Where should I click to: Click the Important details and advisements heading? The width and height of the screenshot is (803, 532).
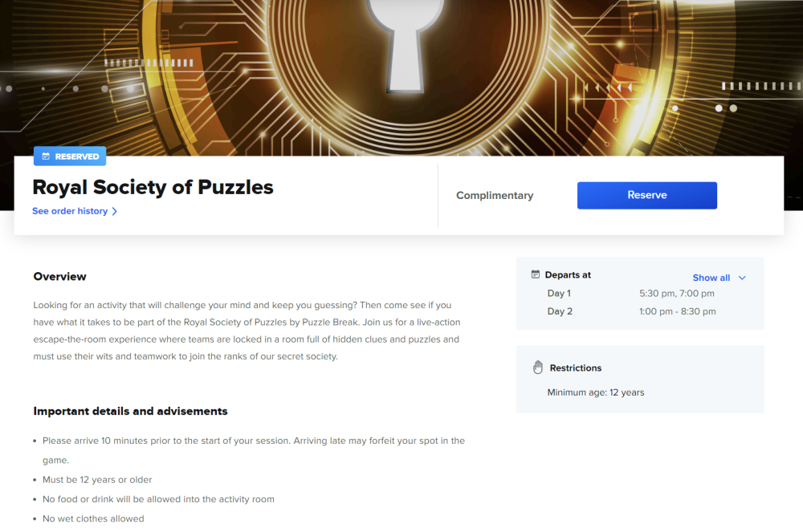131,412
